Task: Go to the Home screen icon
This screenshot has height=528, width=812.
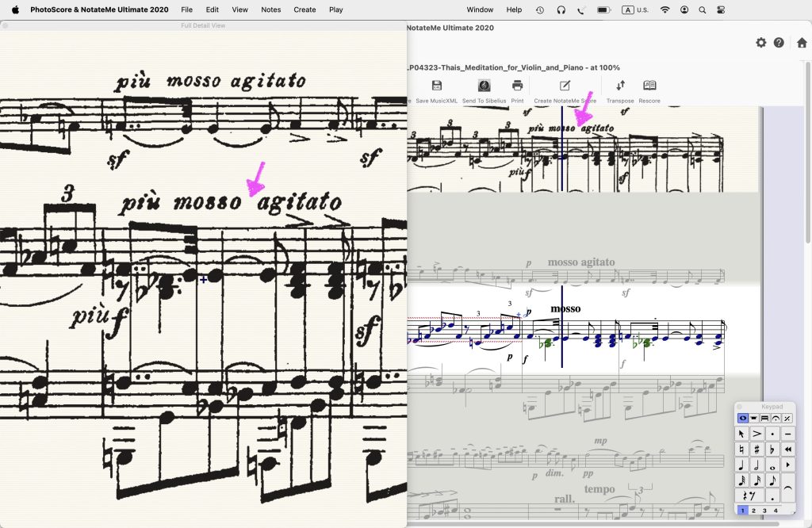Action: 802,43
